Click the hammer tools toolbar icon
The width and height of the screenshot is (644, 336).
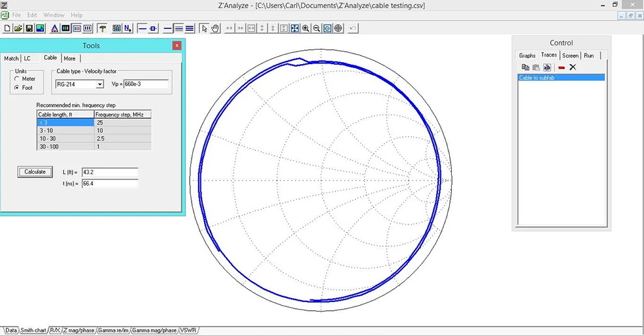[x=102, y=28]
